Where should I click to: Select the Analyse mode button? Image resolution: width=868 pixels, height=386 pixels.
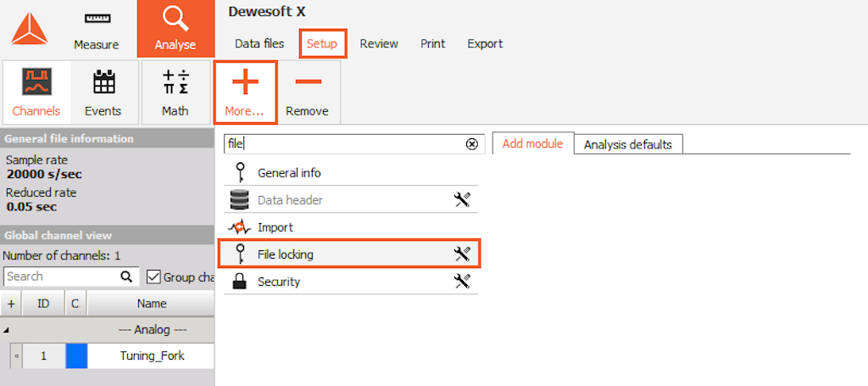pos(175,29)
